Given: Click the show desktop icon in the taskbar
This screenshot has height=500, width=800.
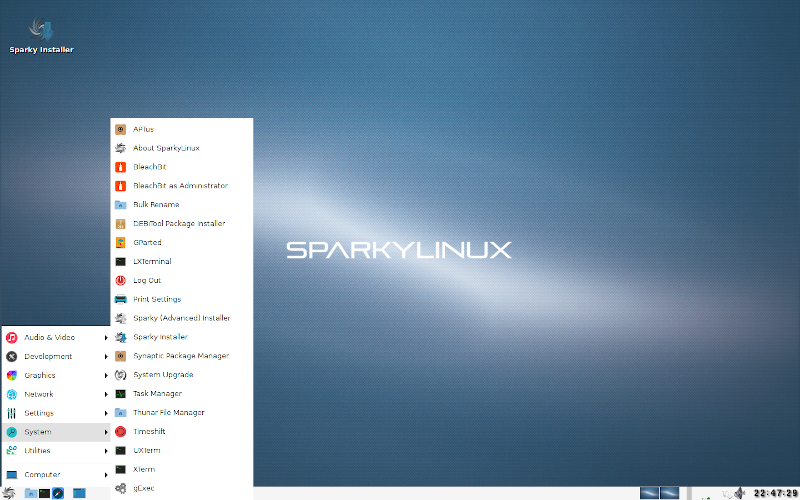Looking at the screenshot, I should coord(79,493).
